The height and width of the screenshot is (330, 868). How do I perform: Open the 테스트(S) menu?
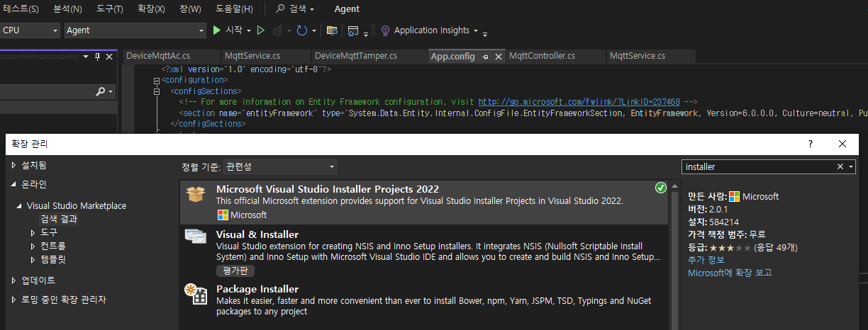[x=21, y=9]
